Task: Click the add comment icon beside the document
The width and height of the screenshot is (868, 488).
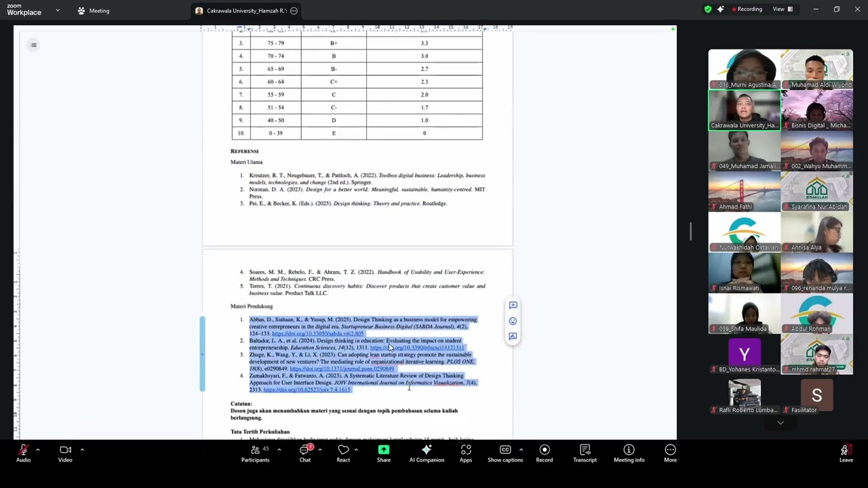Action: (x=513, y=306)
